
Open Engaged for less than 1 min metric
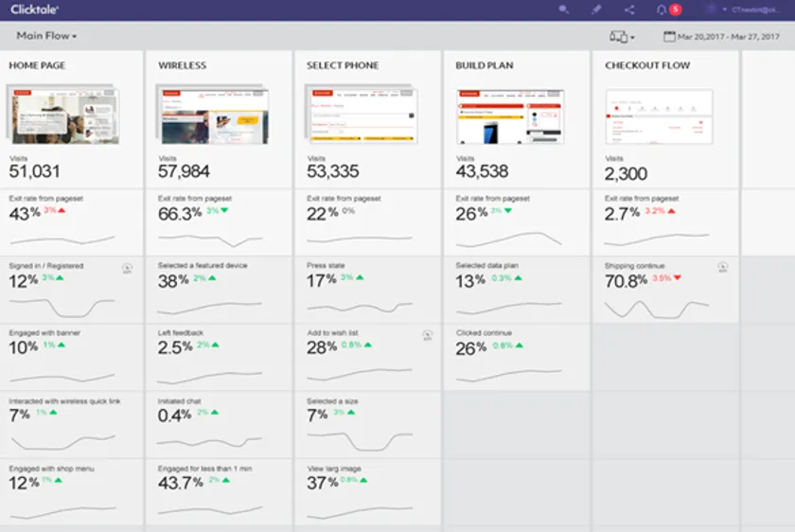(219, 492)
